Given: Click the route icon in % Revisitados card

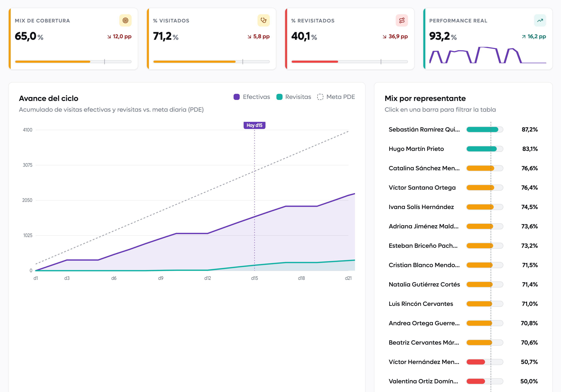Looking at the screenshot, I should pos(402,21).
